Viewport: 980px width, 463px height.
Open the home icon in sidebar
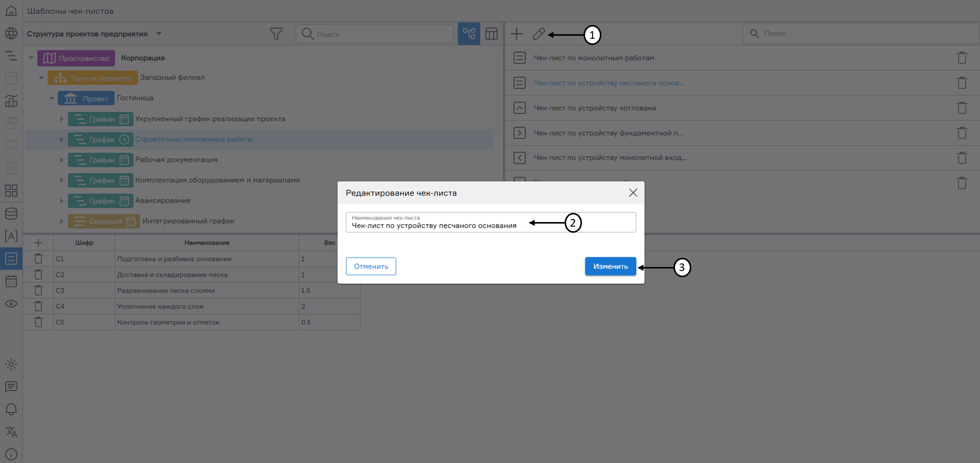11,11
